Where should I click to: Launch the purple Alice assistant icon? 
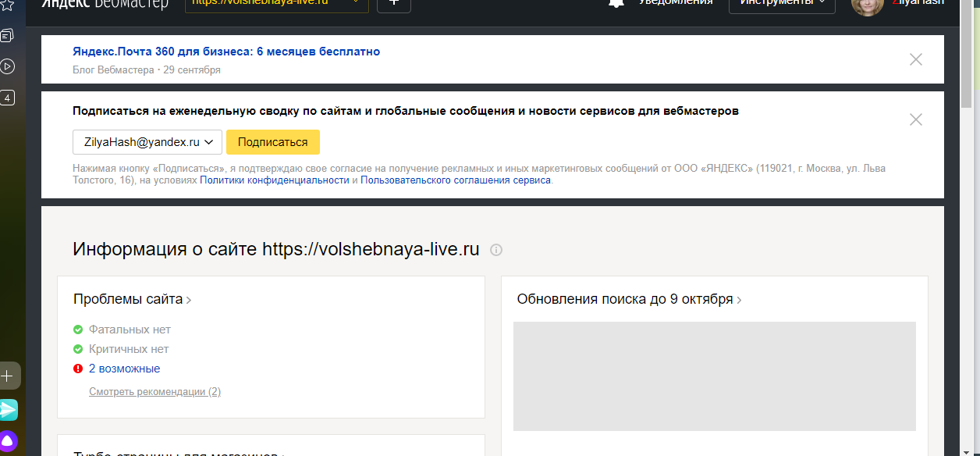(8, 441)
